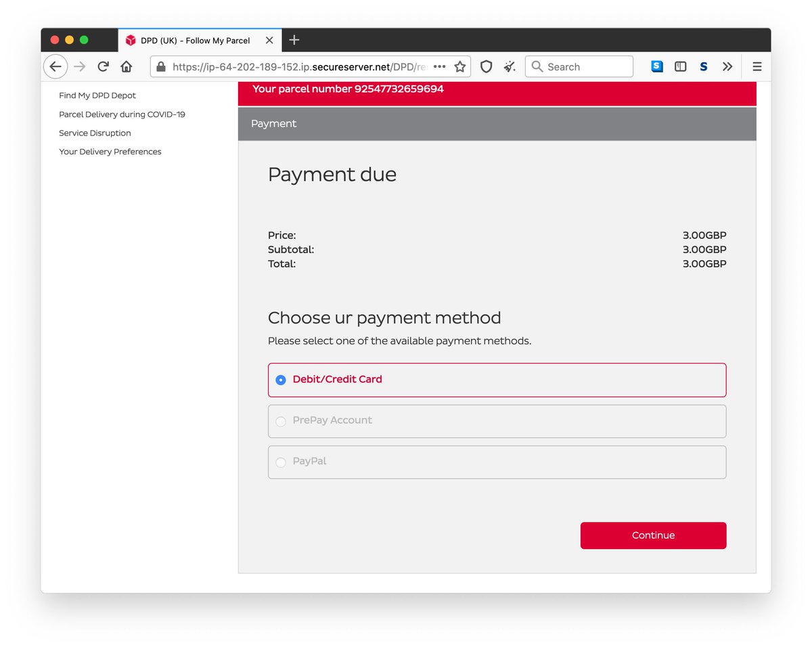This screenshot has width=812, height=647.
Task: Open the Firefox hamburger menu
Action: point(757,66)
